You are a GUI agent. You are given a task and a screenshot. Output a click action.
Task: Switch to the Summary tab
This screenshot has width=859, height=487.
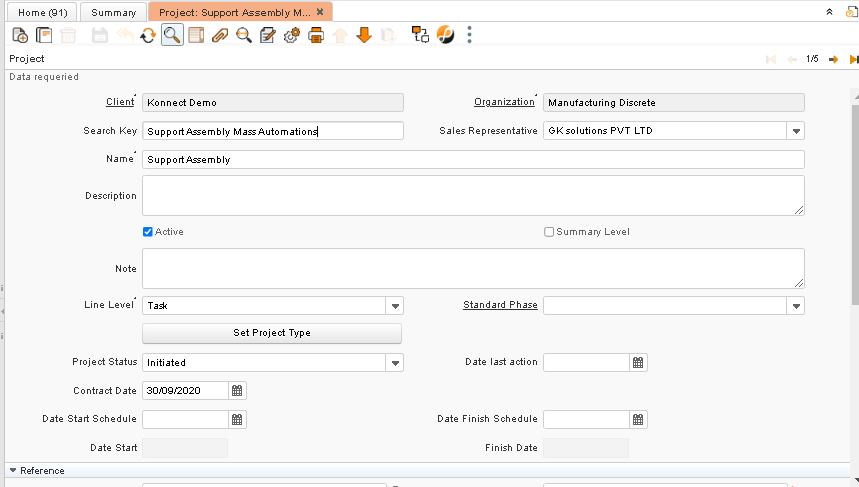pos(113,12)
